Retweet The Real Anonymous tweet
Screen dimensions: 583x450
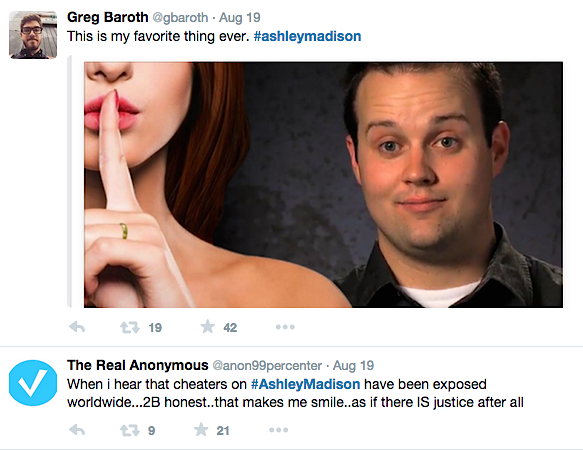click(x=130, y=430)
